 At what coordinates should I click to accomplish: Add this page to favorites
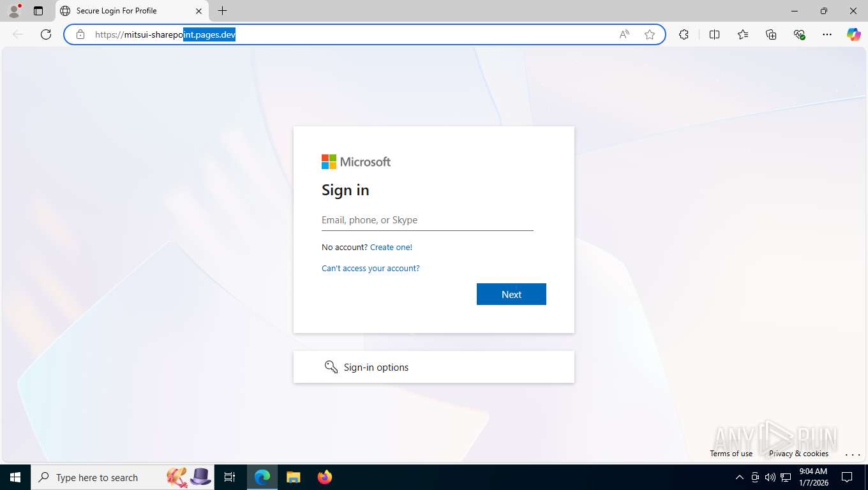pos(650,34)
